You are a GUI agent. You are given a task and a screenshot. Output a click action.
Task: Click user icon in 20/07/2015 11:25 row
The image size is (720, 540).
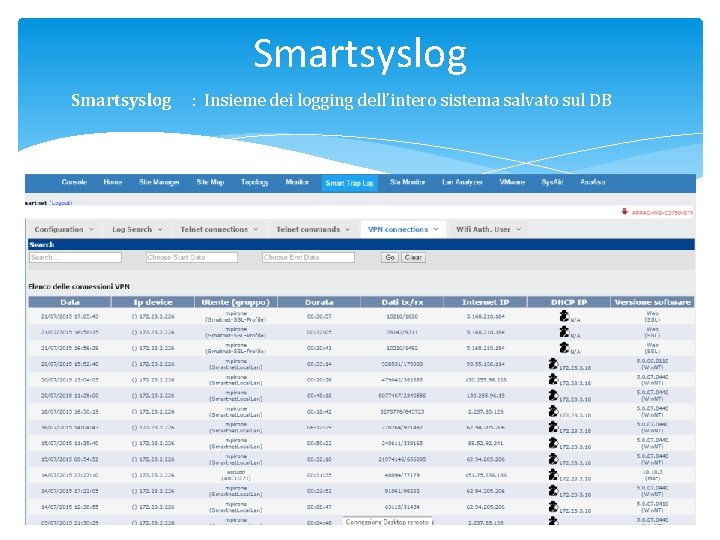[x=553, y=395]
